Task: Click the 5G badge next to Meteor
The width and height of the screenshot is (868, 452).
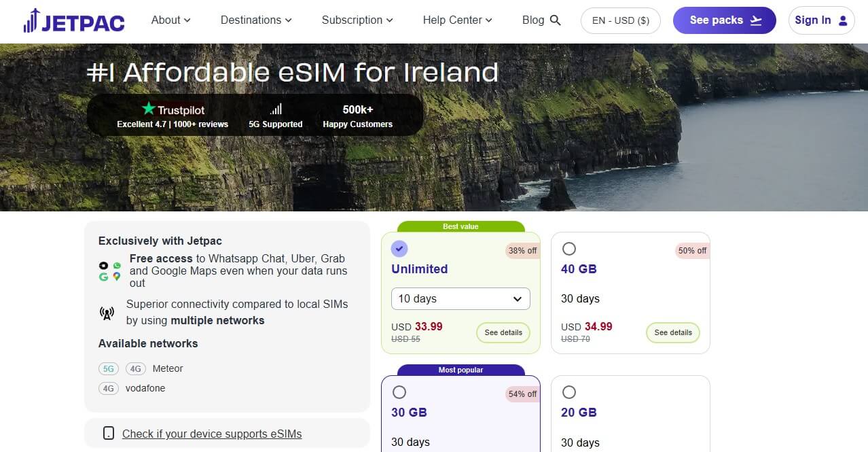Action: [x=108, y=368]
